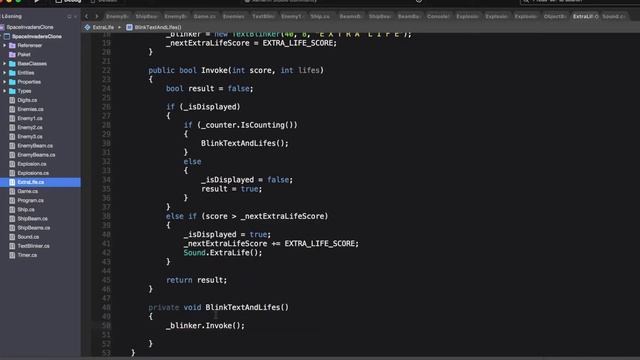Viewport: 640px width, 360px height.
Task: Select the Referenser purple folder icon
Action: click(12, 45)
